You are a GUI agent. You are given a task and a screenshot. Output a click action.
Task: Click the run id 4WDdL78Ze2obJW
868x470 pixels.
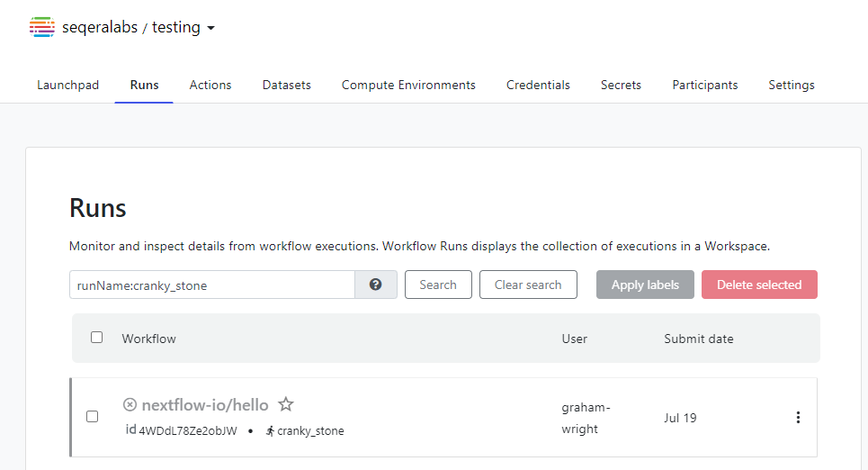[x=188, y=430]
